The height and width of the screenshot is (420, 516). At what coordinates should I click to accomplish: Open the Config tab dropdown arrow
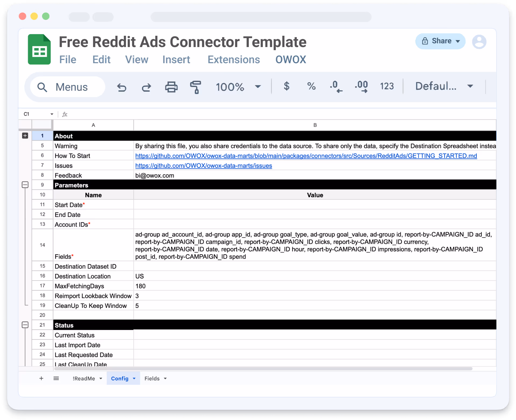click(134, 379)
